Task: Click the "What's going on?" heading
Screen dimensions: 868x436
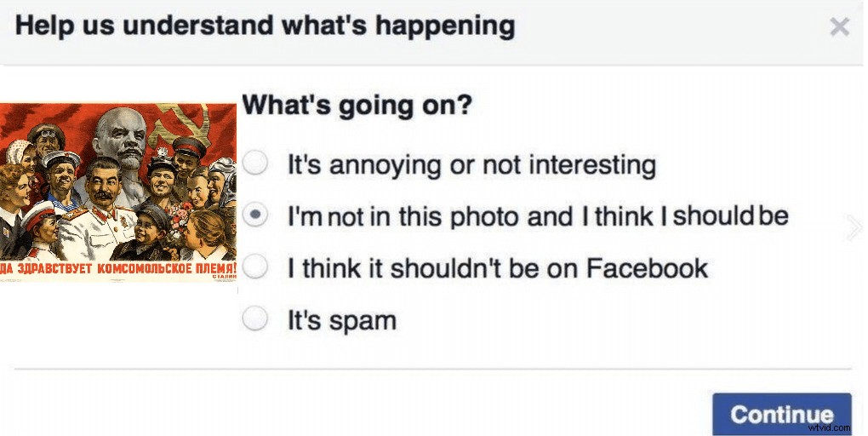Action: coord(357,106)
